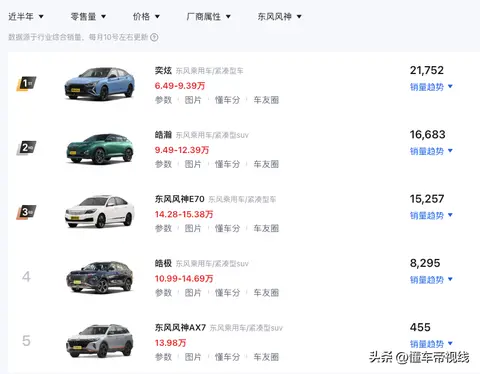Open the dark 皓极 car thumbnail
The height and width of the screenshot is (374, 480).
pos(99,277)
